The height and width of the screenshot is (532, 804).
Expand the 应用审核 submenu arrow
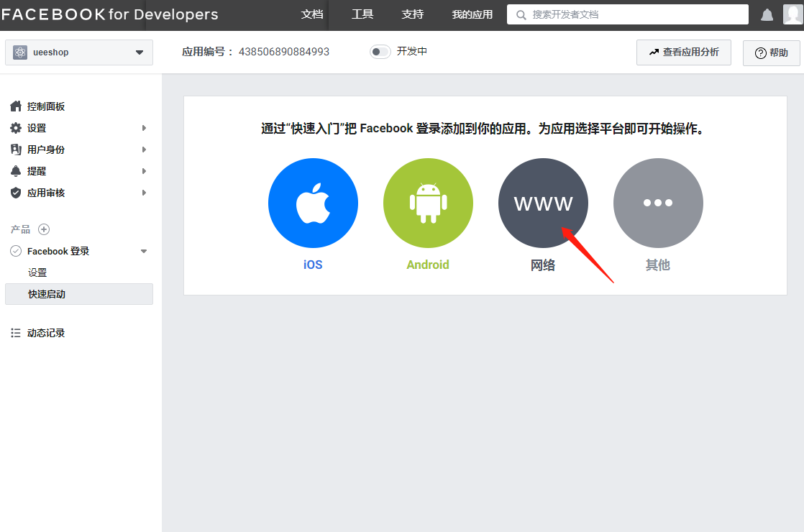(144, 193)
